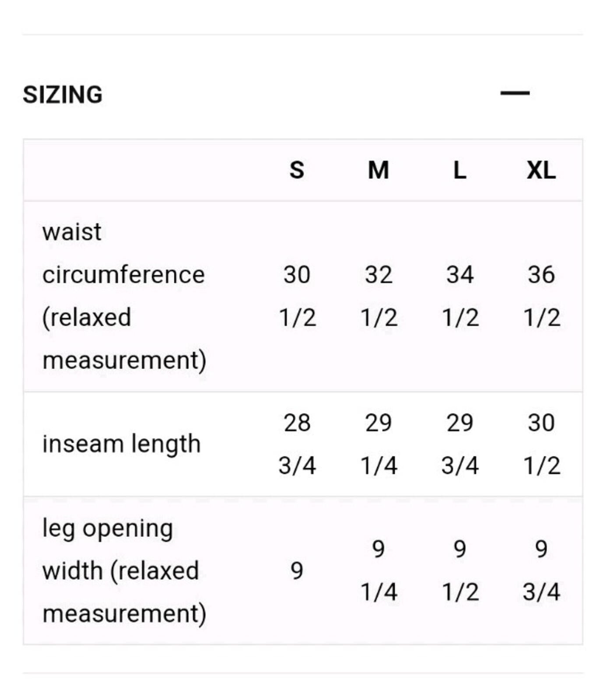Select the S size column header
The height and width of the screenshot is (700, 603).
297,170
